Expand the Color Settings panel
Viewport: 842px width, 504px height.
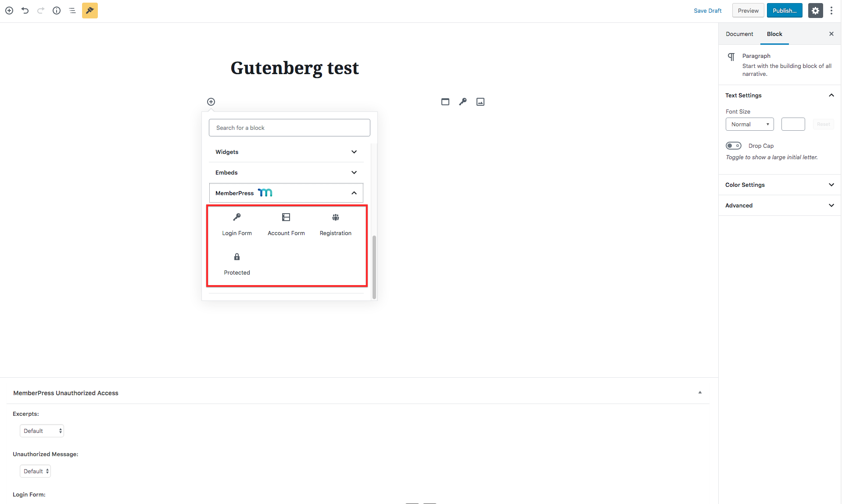click(x=780, y=185)
